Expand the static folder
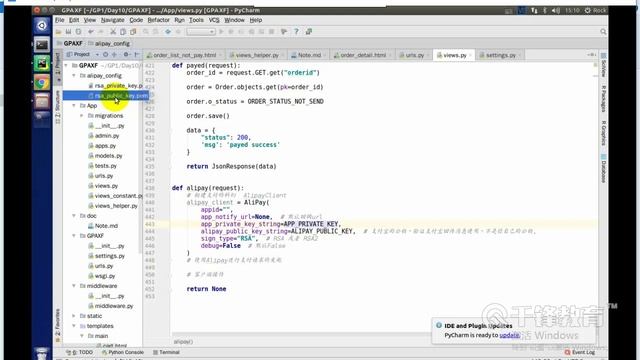 pos(74,316)
